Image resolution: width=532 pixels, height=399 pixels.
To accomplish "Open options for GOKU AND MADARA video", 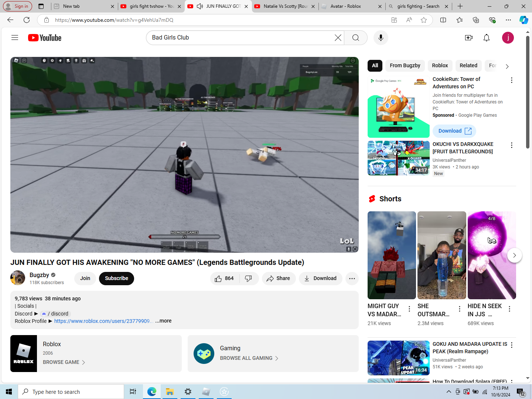I will [512, 345].
